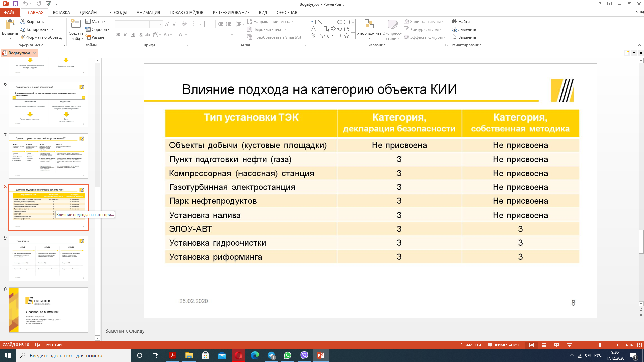The height and width of the screenshot is (362, 644).
Task: Expand the shapes gallery more arrow
Action: click(x=353, y=36)
